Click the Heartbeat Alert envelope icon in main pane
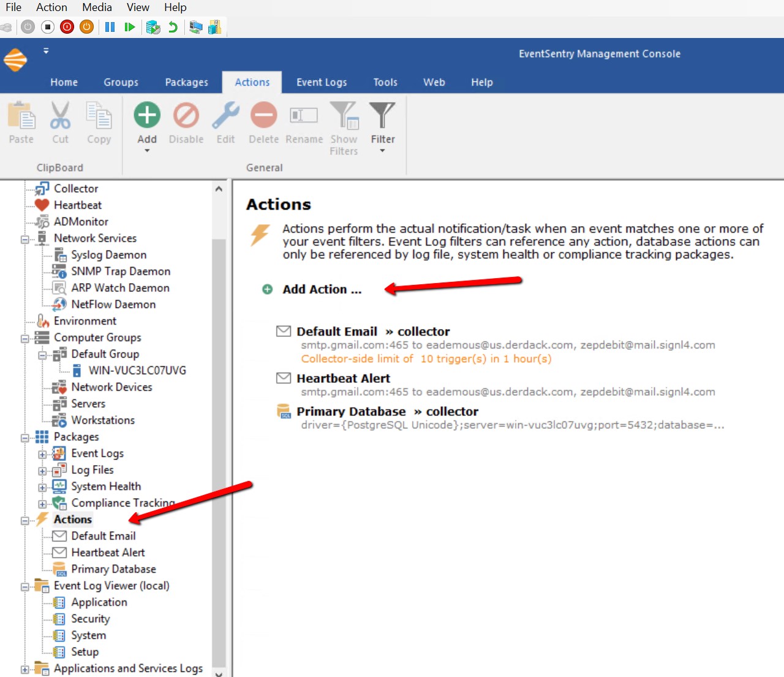The height and width of the screenshot is (677, 784). [x=284, y=378]
